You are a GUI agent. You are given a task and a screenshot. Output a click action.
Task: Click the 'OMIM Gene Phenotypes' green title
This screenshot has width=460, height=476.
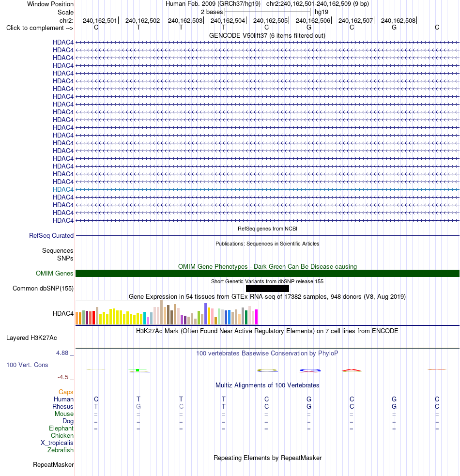point(267,266)
